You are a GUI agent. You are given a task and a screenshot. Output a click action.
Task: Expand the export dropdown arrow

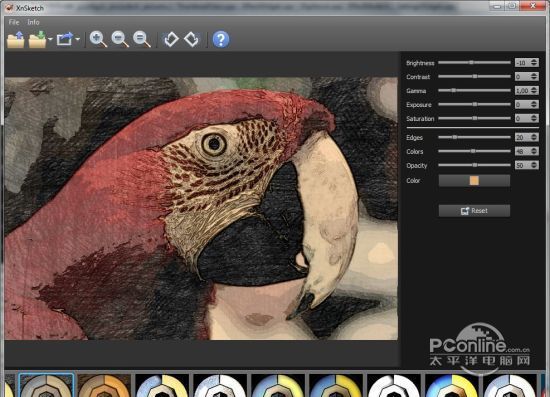(78, 39)
